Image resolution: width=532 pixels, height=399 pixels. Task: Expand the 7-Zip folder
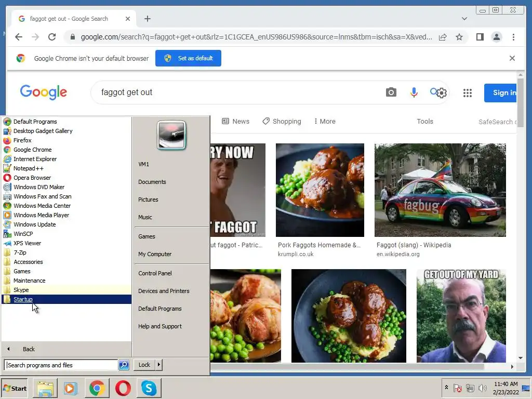67,252
